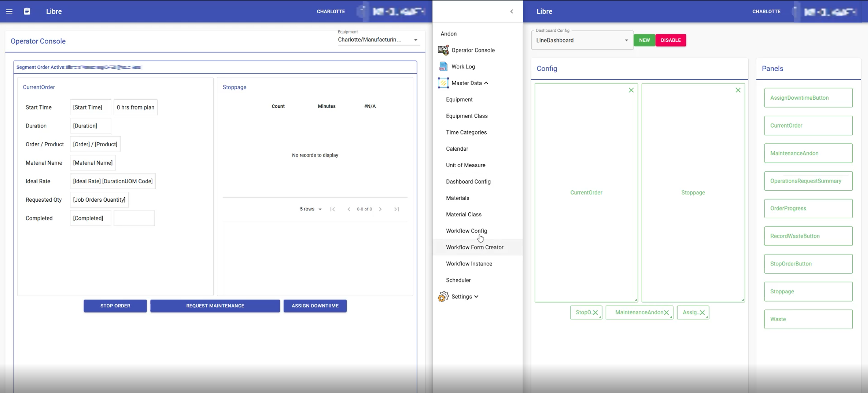Select the Scheduler menu item
This screenshot has height=393, width=868.
pyautogui.click(x=458, y=280)
